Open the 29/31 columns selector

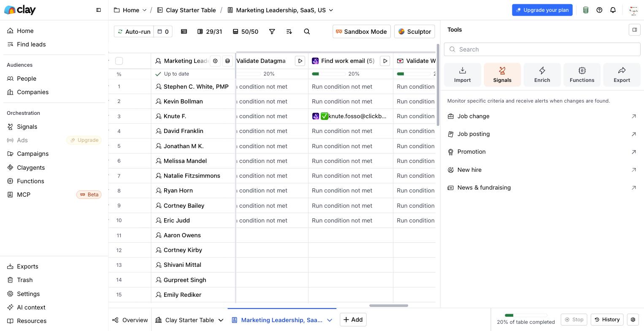tap(210, 31)
